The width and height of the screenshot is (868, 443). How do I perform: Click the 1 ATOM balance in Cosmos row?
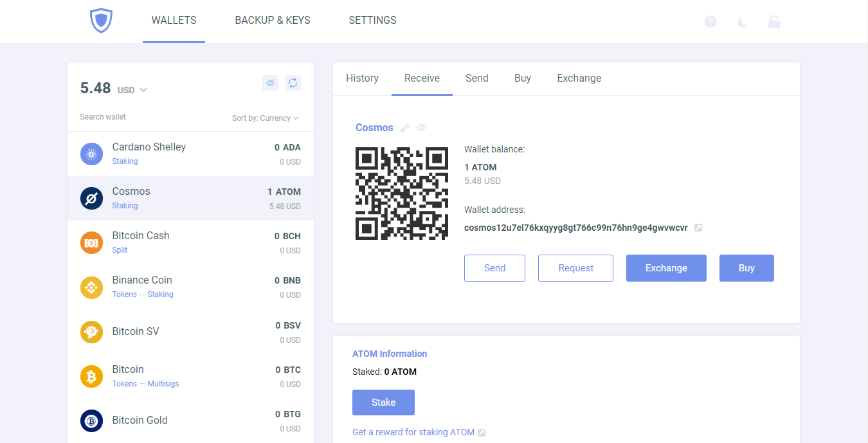(284, 192)
